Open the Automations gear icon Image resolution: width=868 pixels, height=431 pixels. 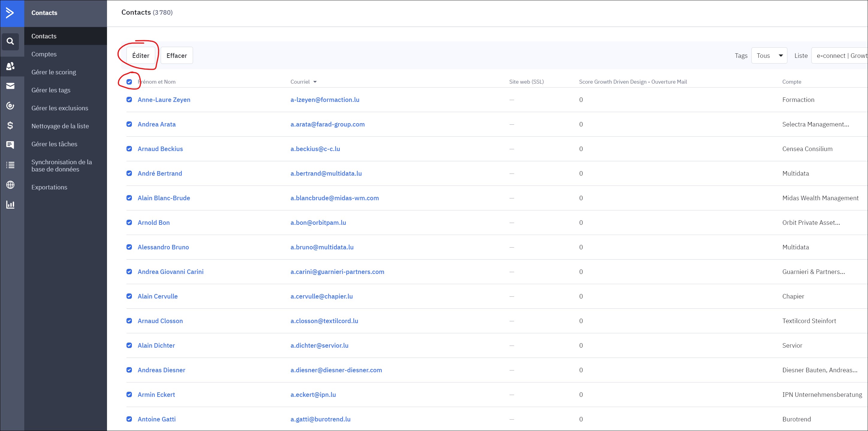coord(10,106)
